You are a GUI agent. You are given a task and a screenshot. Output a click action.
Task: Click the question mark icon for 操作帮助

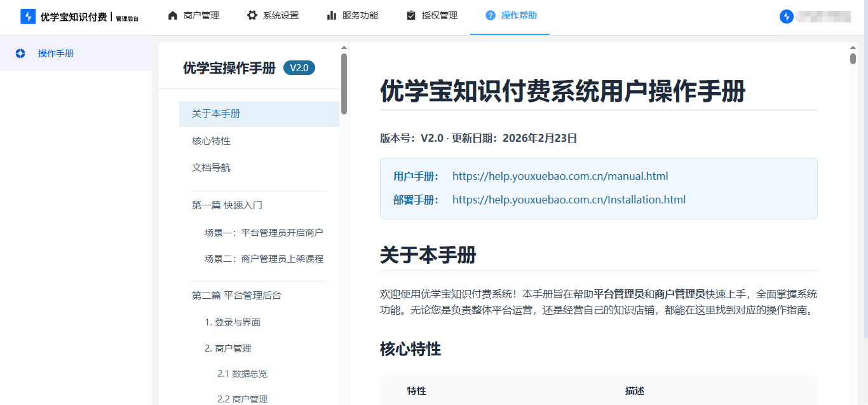pyautogui.click(x=491, y=15)
